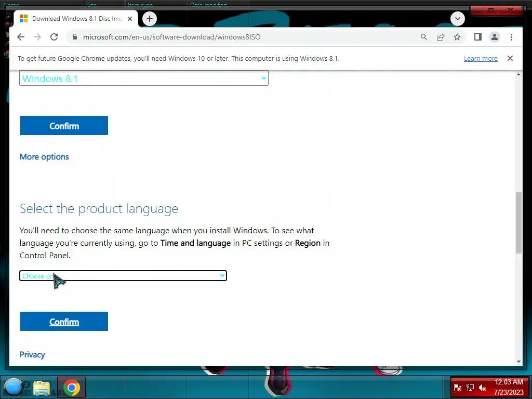Click the scrollbar up arrow
This screenshot has width=532, height=399.
pyautogui.click(x=518, y=74)
